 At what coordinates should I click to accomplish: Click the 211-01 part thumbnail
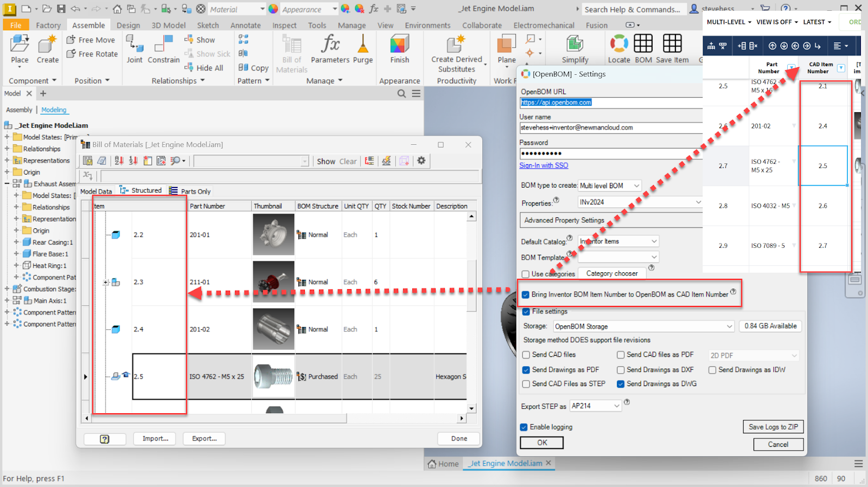273,282
